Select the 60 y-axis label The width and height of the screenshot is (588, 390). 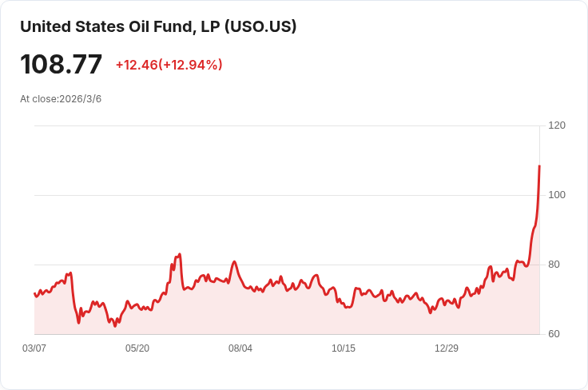click(x=554, y=334)
